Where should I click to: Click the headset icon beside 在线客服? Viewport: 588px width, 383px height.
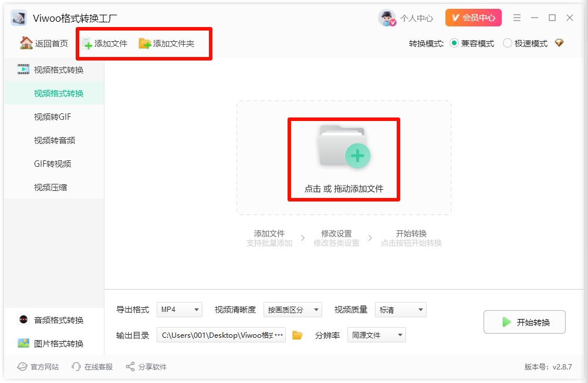(76, 367)
